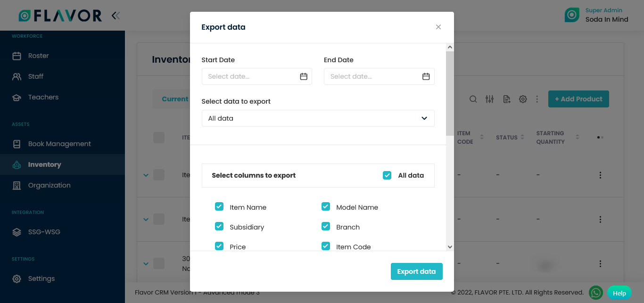Click the WhatsApp icon near the footer
The height and width of the screenshot is (303, 644).
595,293
